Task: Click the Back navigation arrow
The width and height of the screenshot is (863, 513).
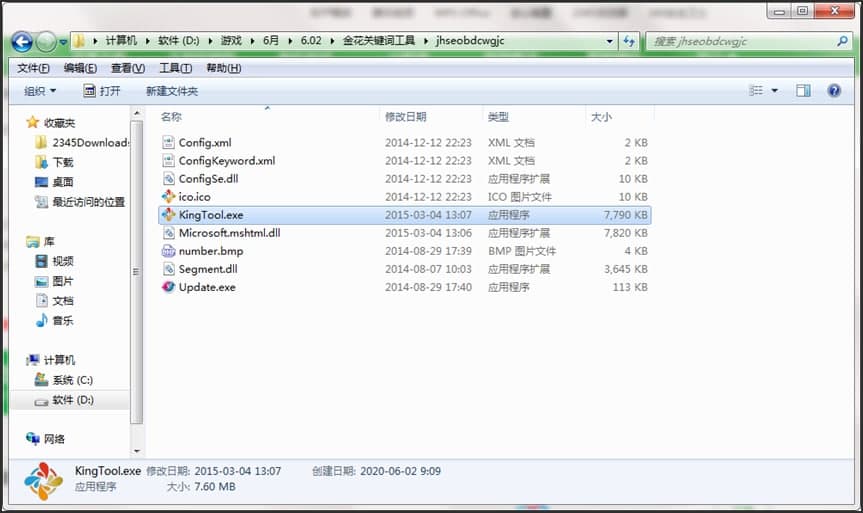Action: pos(22,41)
